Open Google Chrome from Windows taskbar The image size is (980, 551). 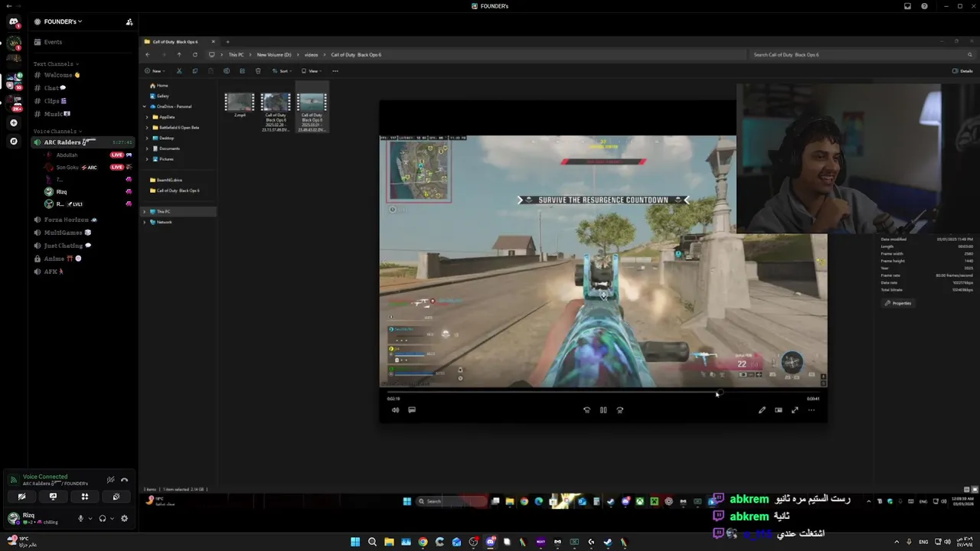pos(423,542)
